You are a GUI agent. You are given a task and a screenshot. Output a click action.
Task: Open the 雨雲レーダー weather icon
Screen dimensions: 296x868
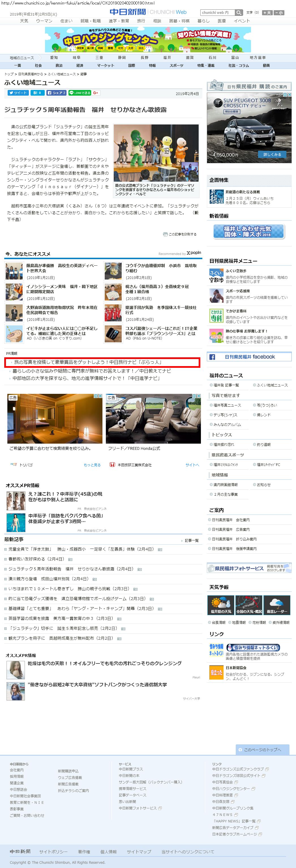[277, 605]
